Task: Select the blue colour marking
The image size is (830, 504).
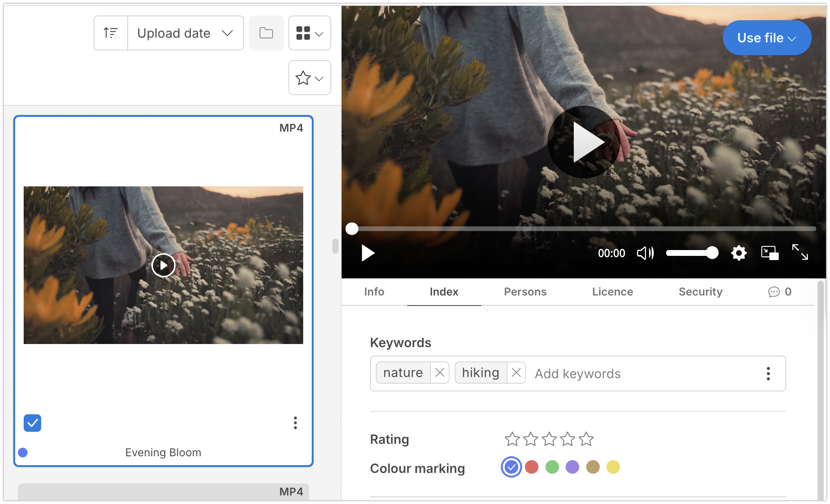Action: pos(511,467)
